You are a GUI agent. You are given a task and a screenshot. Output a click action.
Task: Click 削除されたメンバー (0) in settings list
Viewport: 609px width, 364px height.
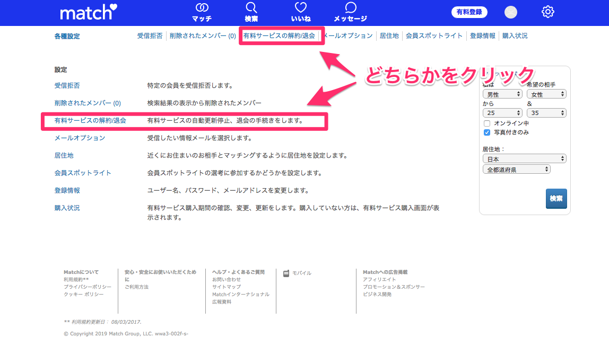(x=88, y=103)
